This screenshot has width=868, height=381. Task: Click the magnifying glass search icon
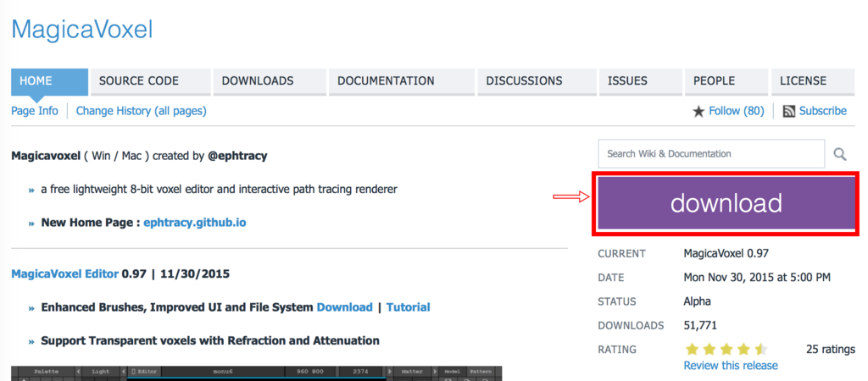pos(840,154)
